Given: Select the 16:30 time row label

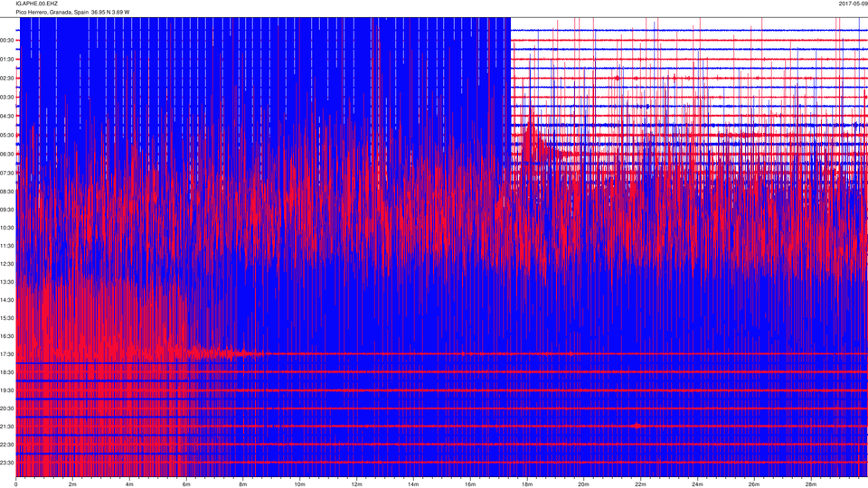Looking at the screenshot, I should [7, 336].
